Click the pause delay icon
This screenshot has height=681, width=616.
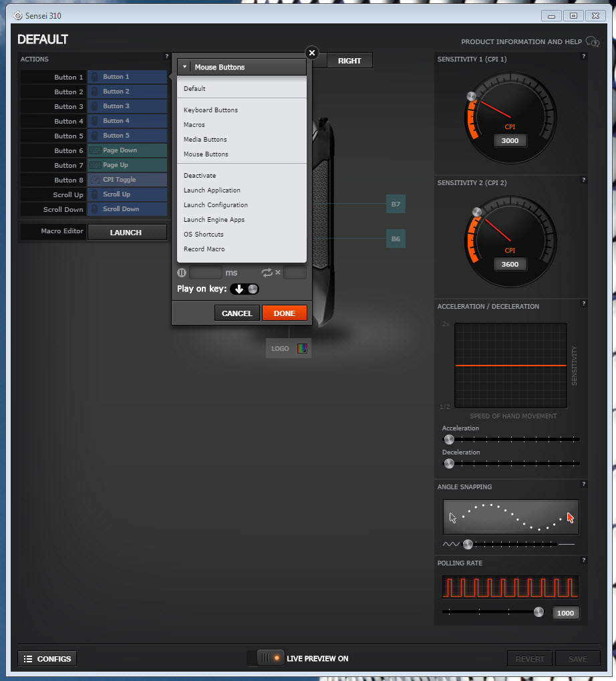click(182, 273)
